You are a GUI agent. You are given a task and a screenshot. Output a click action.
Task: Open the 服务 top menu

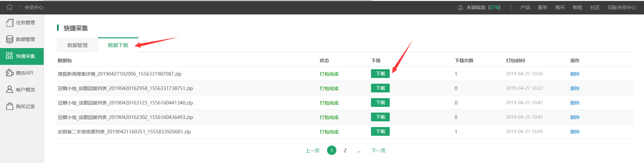point(543,7)
